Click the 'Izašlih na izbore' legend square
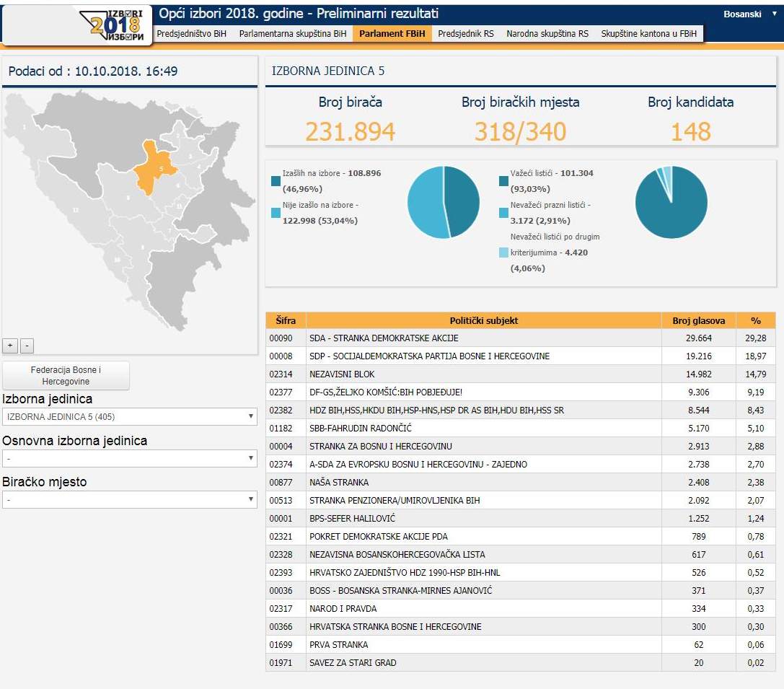 tap(276, 181)
